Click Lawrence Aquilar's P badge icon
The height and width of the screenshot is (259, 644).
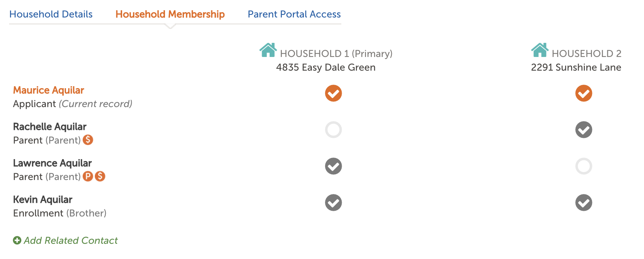point(88,176)
